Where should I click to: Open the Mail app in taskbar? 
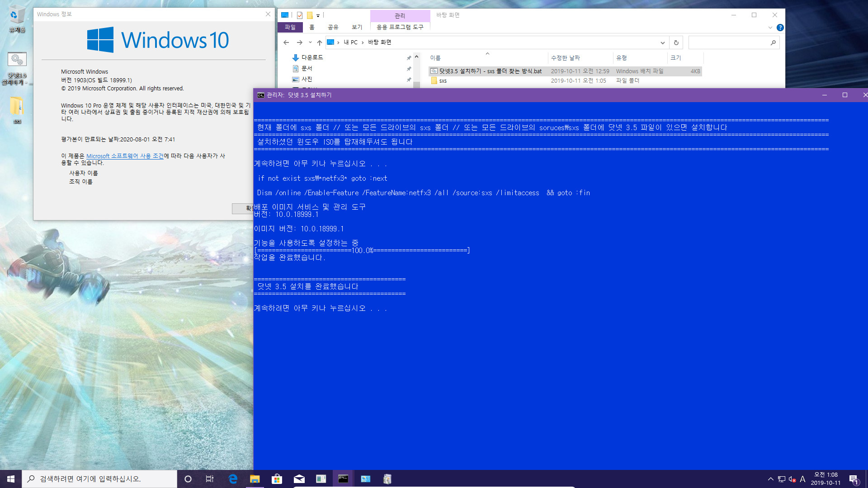pos(299,479)
